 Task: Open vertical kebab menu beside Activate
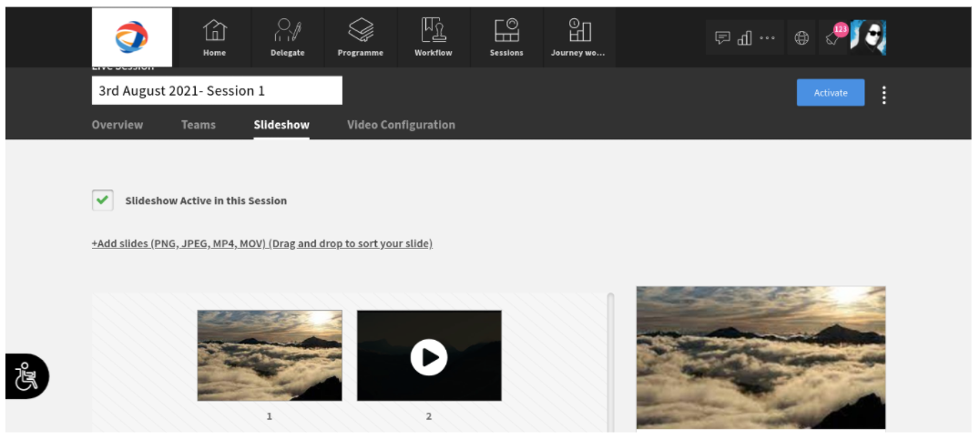tap(883, 95)
